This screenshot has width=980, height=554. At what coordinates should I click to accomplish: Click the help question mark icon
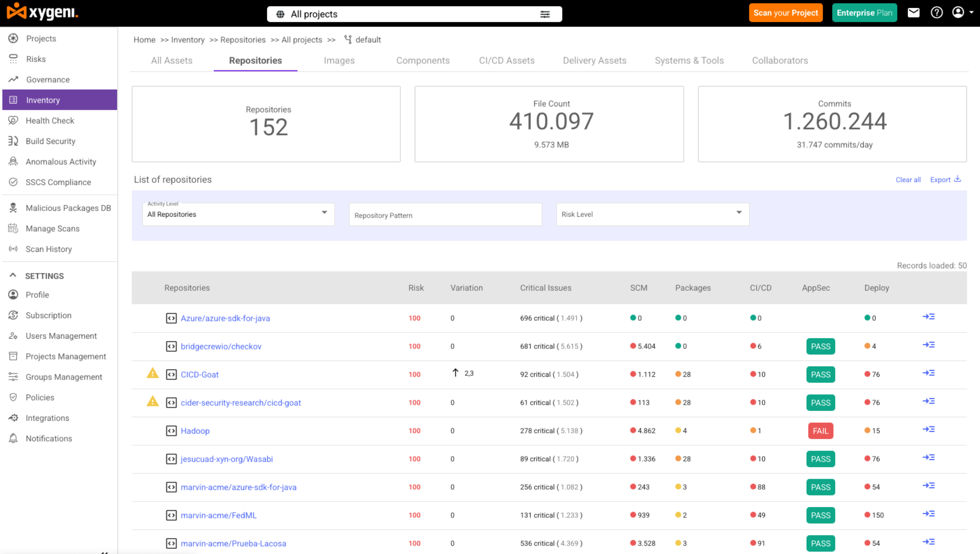click(936, 13)
